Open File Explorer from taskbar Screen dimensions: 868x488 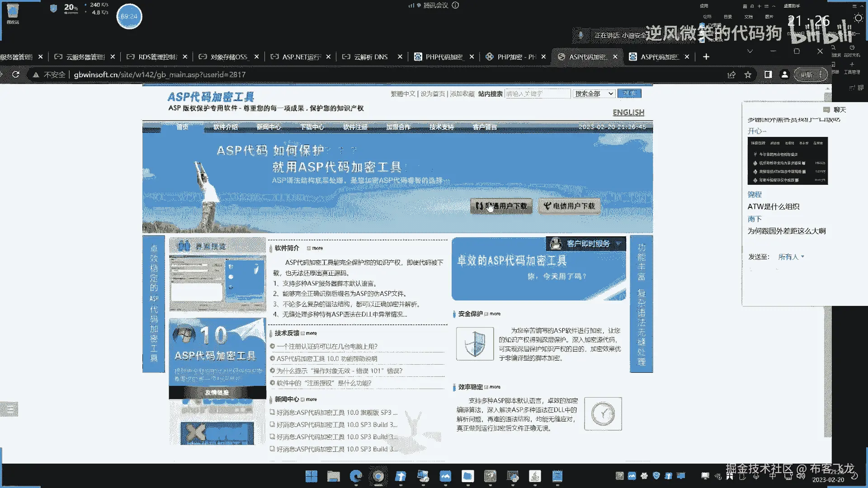point(334,476)
